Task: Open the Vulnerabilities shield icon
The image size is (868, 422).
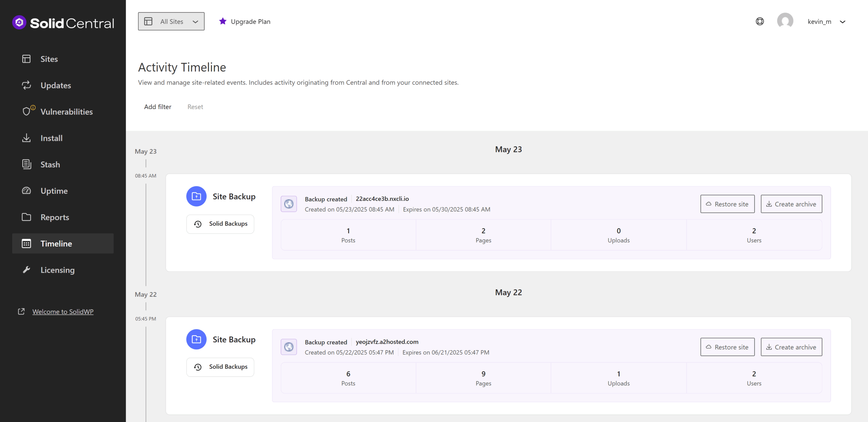Action: click(27, 111)
